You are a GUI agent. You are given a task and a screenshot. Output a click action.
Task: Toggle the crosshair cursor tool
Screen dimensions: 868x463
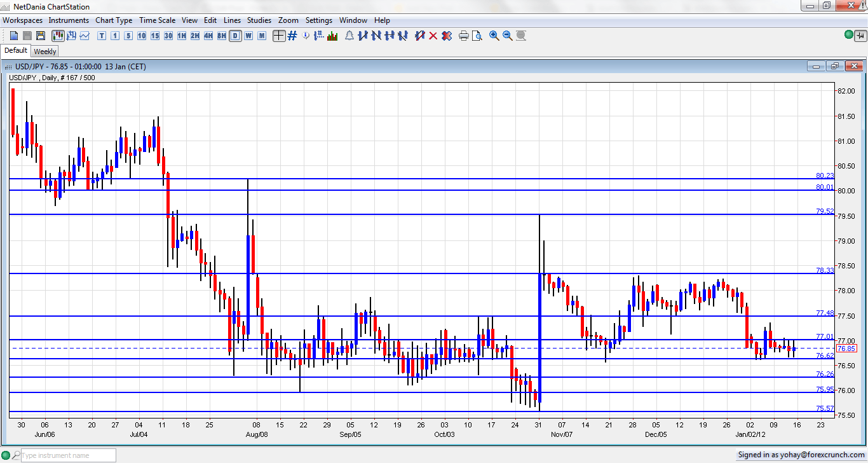click(x=279, y=36)
